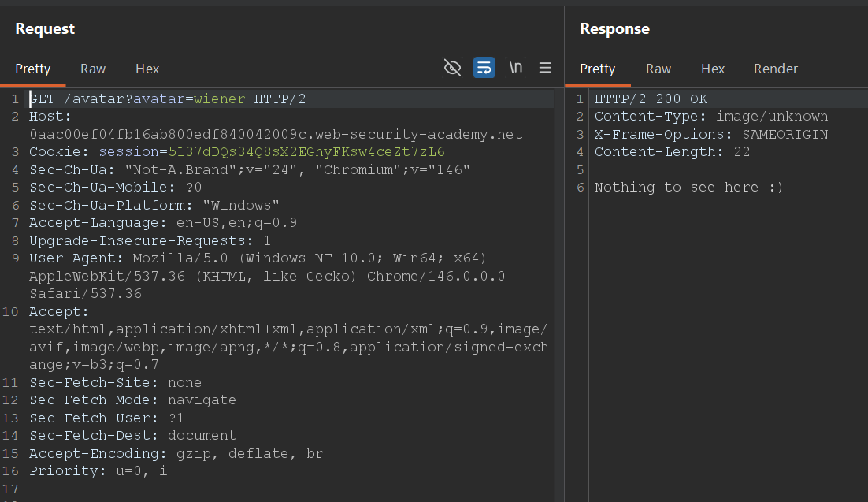Click the Sec-Ch-Ua header line

(x=250, y=169)
